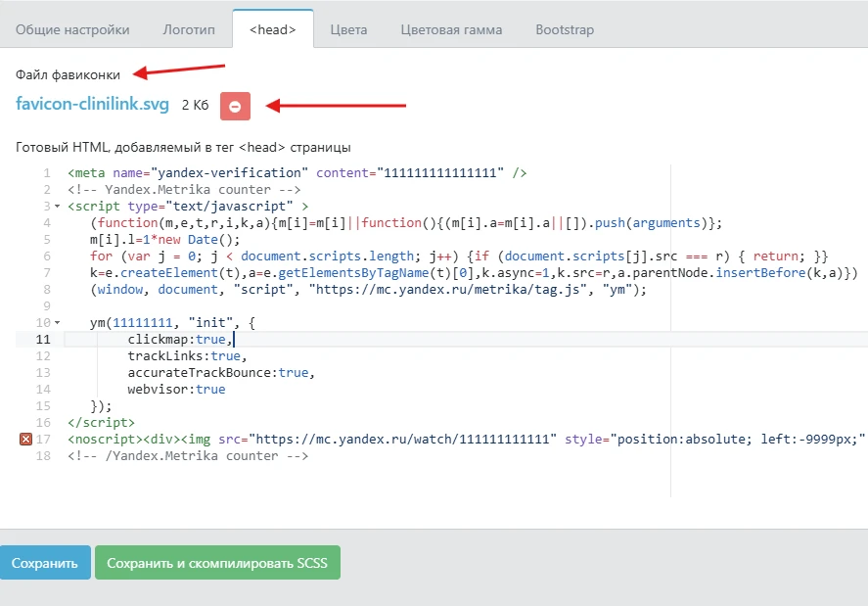Click line number 18 in the gutter
The height and width of the screenshot is (606, 868).
click(43, 456)
